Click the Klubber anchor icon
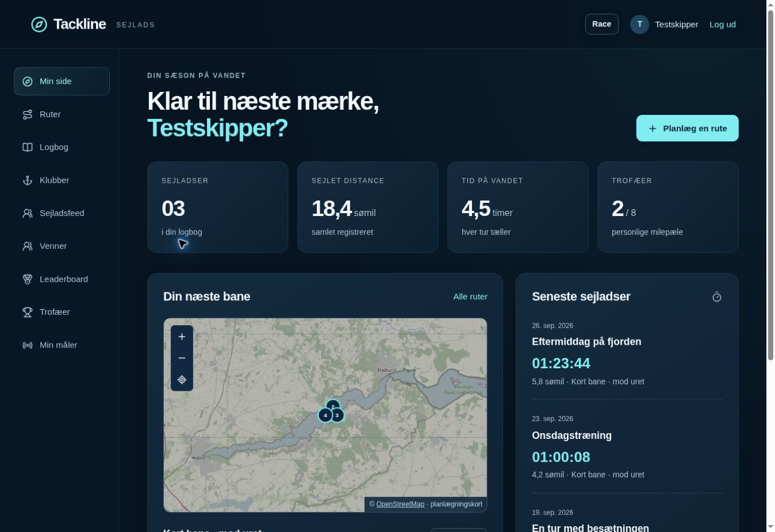This screenshot has height=532, width=775. (x=28, y=180)
